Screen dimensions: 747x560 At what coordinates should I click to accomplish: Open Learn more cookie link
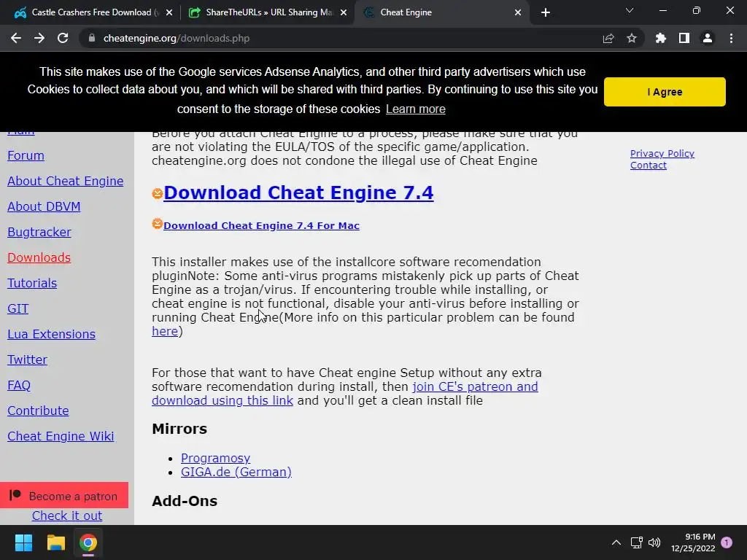415,109
